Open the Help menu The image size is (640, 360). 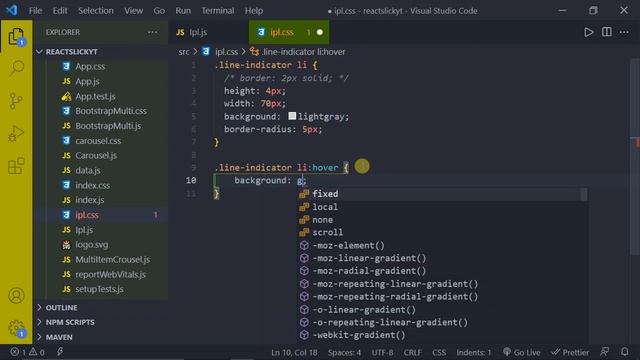(253, 11)
